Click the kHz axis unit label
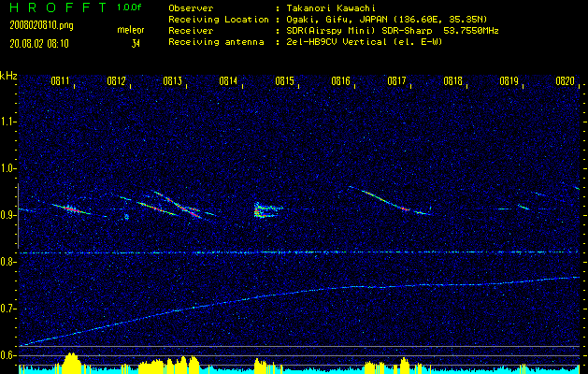The image size is (588, 374). (x=8, y=76)
